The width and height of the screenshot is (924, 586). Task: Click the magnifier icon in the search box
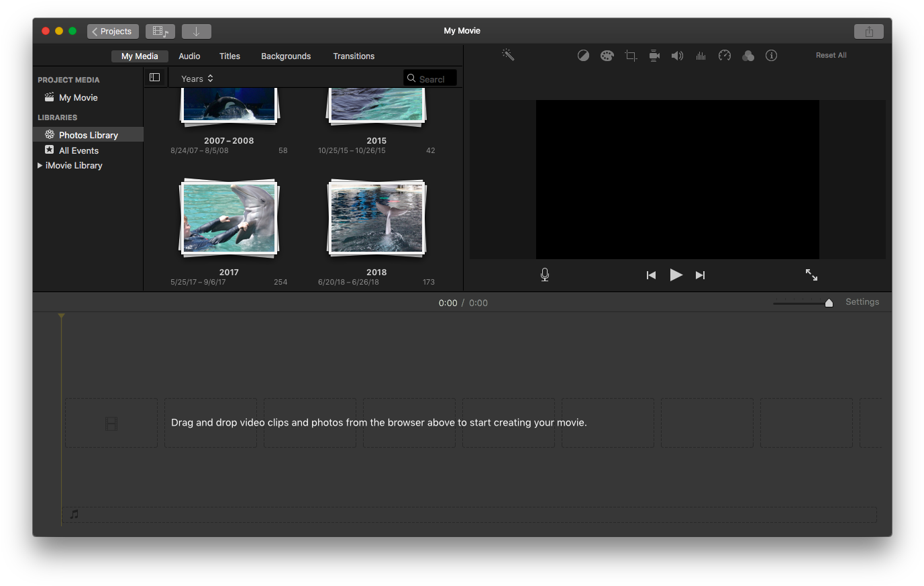pyautogui.click(x=411, y=78)
